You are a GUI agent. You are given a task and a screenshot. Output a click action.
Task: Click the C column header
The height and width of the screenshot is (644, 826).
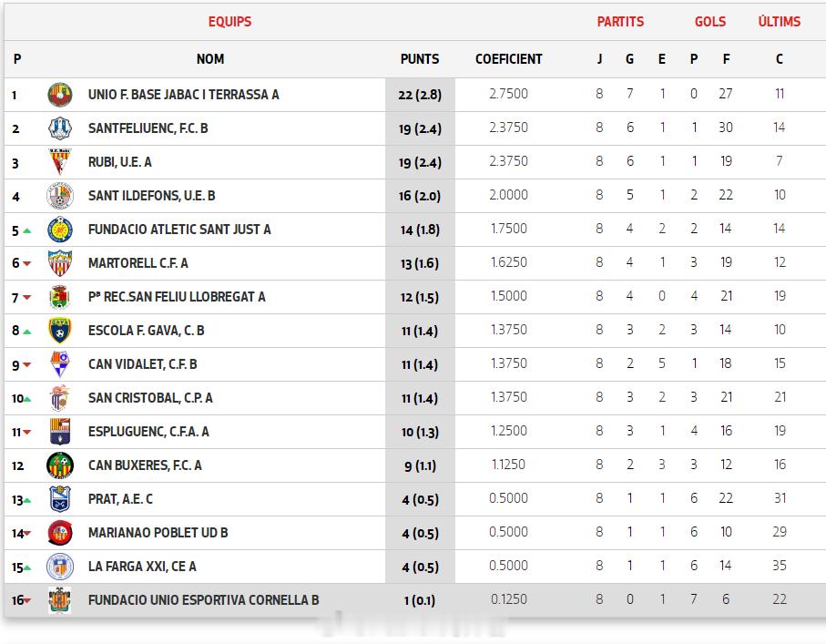(780, 59)
